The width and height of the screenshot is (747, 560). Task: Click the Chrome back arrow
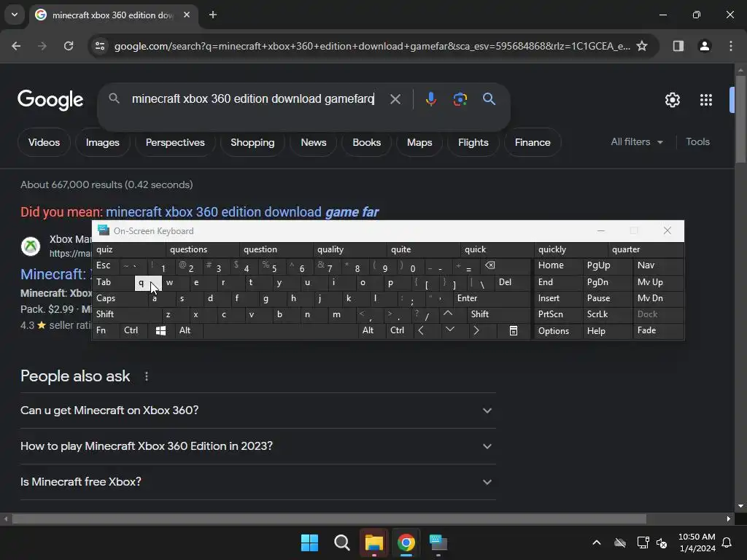(x=16, y=46)
